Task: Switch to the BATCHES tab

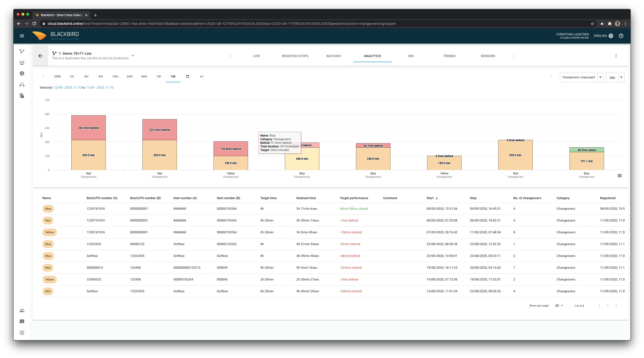Action: point(334,56)
